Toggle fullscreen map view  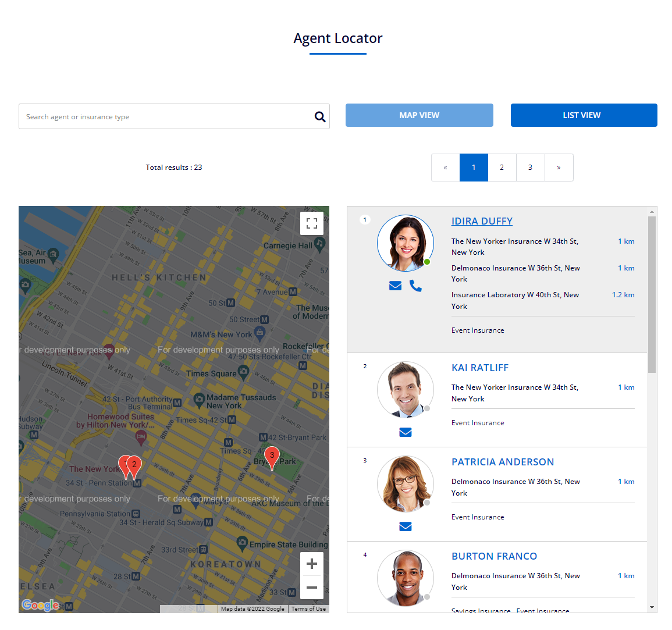(312, 223)
